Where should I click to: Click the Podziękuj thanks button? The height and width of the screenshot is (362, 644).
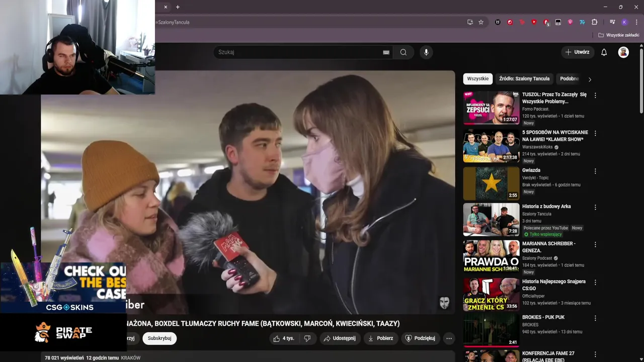[x=420, y=338]
